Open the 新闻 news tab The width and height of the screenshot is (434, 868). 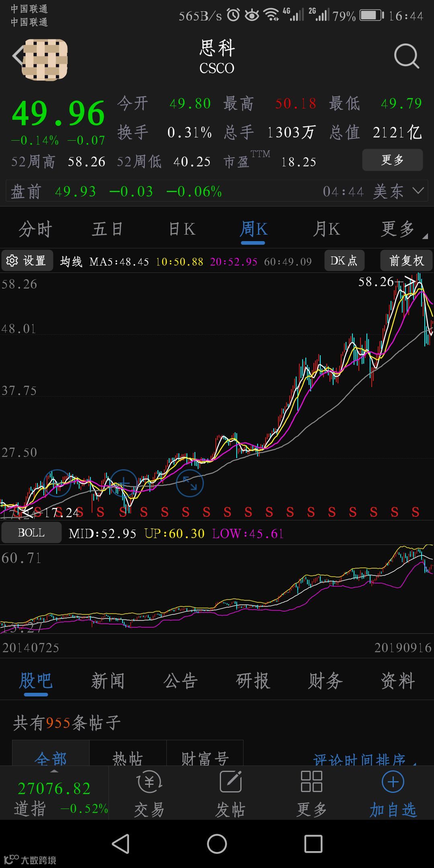click(x=108, y=681)
